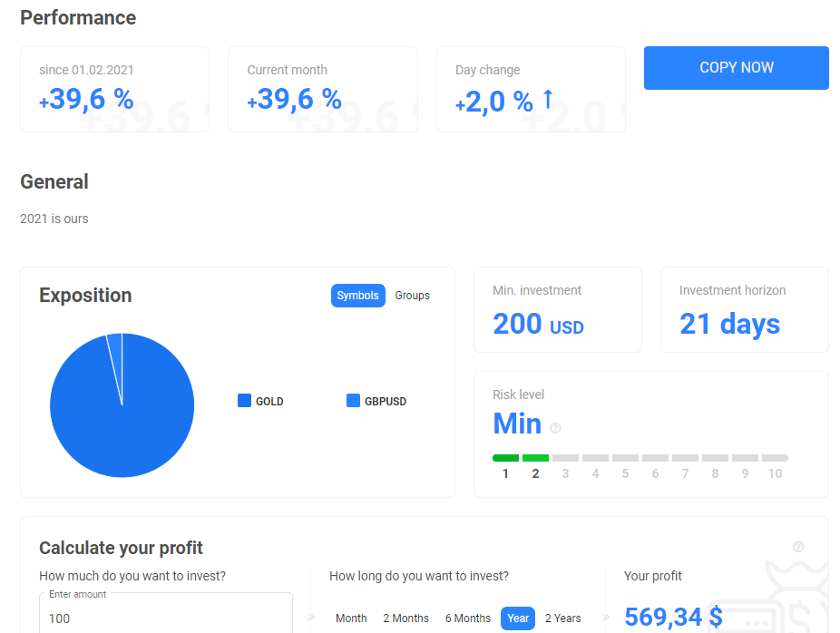The height and width of the screenshot is (633, 840).
Task: Click the Your profit label
Action: click(x=652, y=576)
